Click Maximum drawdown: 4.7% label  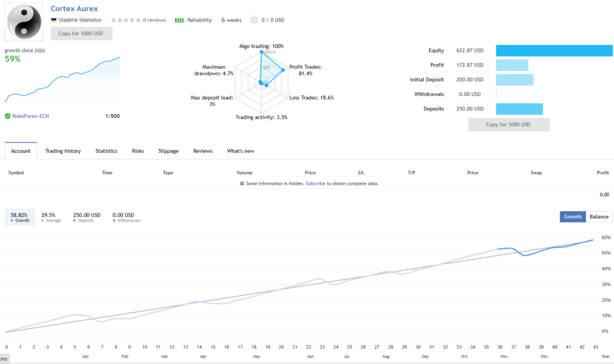(x=214, y=70)
